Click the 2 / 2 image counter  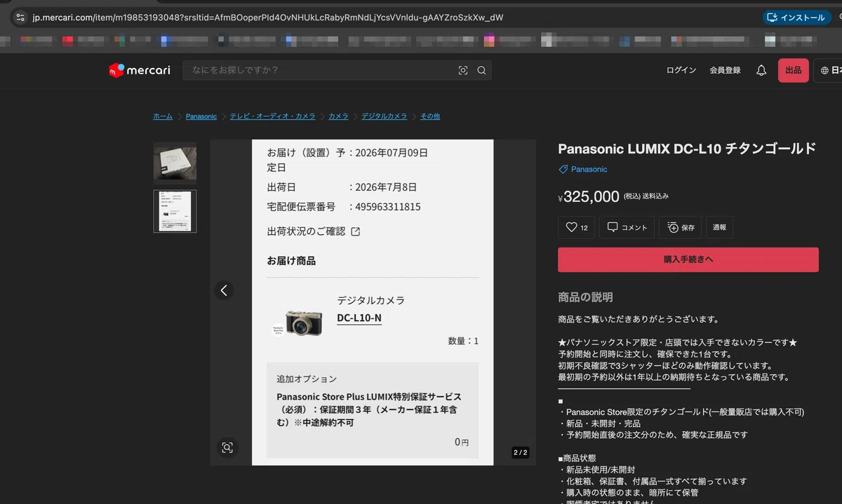521,452
